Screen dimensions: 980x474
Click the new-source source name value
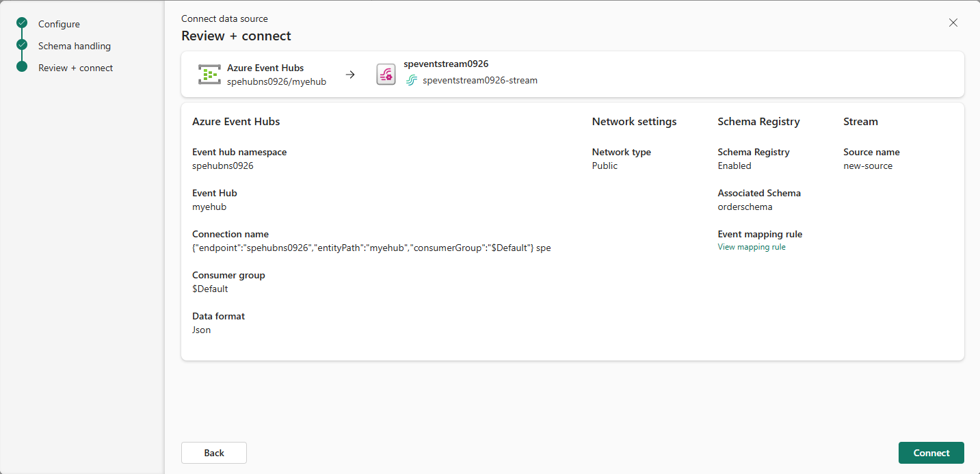click(x=868, y=166)
